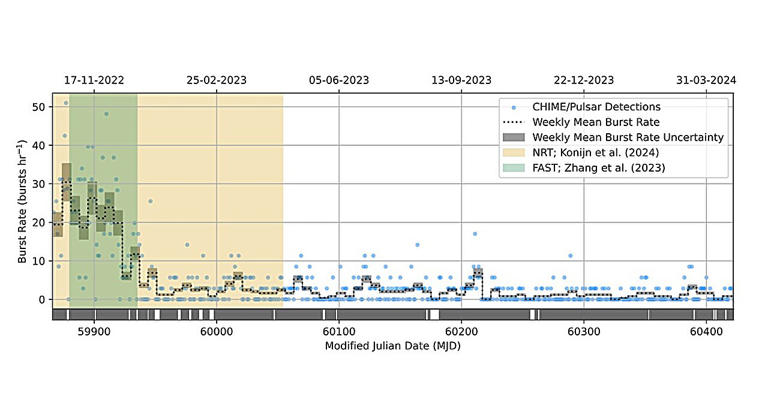Screen dimensions: 768x414
Task: Click the Modified Julian Date (MJD) axis title
Action: [393, 346]
